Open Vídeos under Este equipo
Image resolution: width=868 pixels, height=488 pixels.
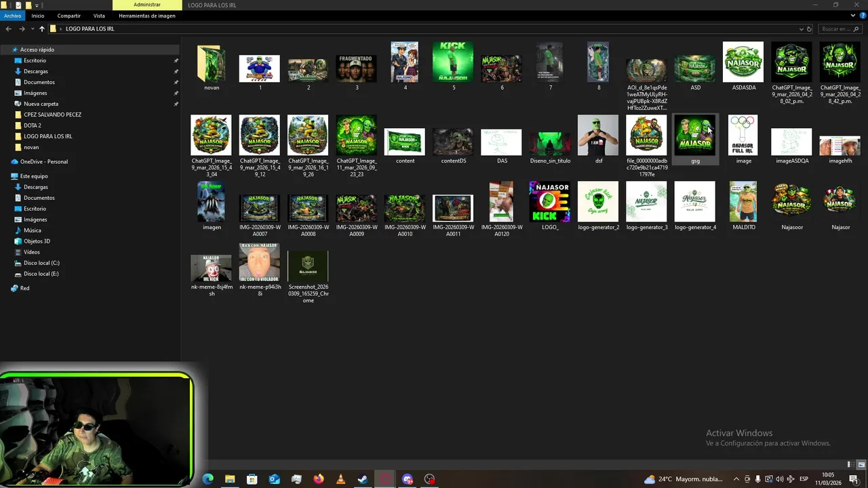32,252
